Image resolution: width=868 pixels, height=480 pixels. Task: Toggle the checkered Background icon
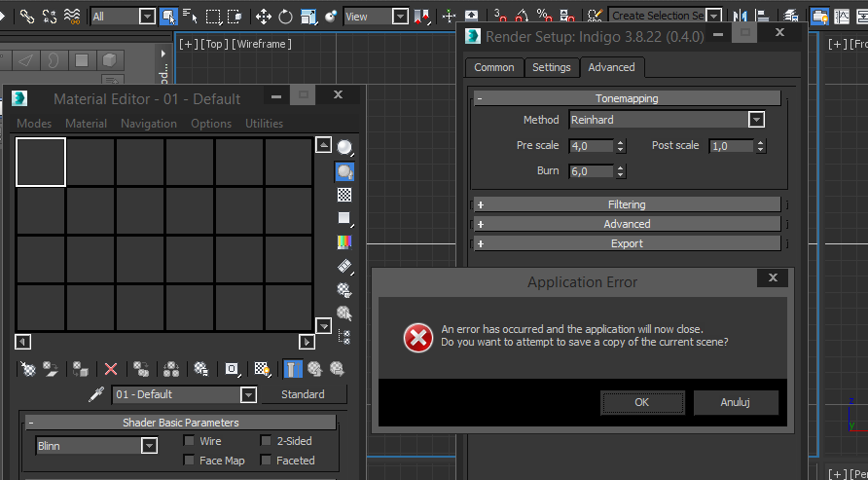(344, 195)
